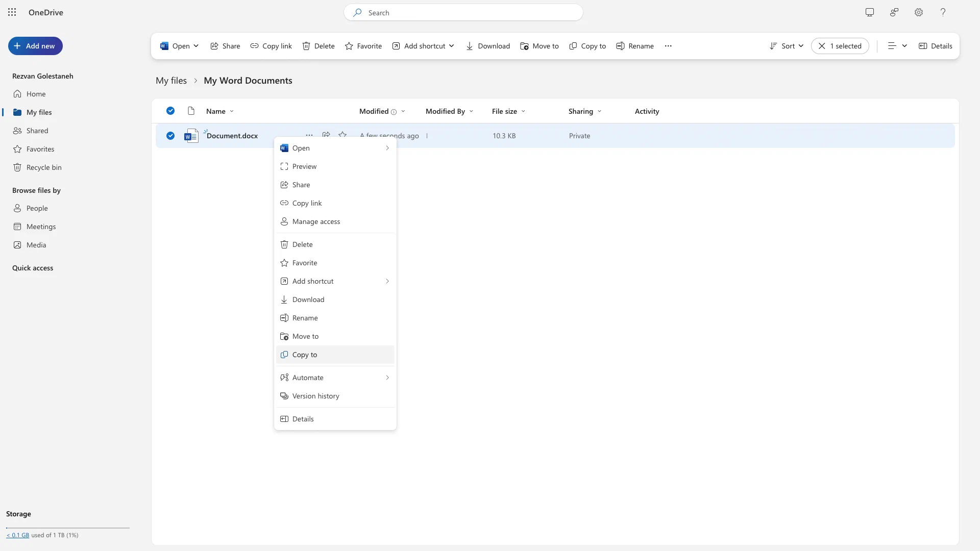Click the Search input field
Screen dimensions: 980x551
pos(463,13)
